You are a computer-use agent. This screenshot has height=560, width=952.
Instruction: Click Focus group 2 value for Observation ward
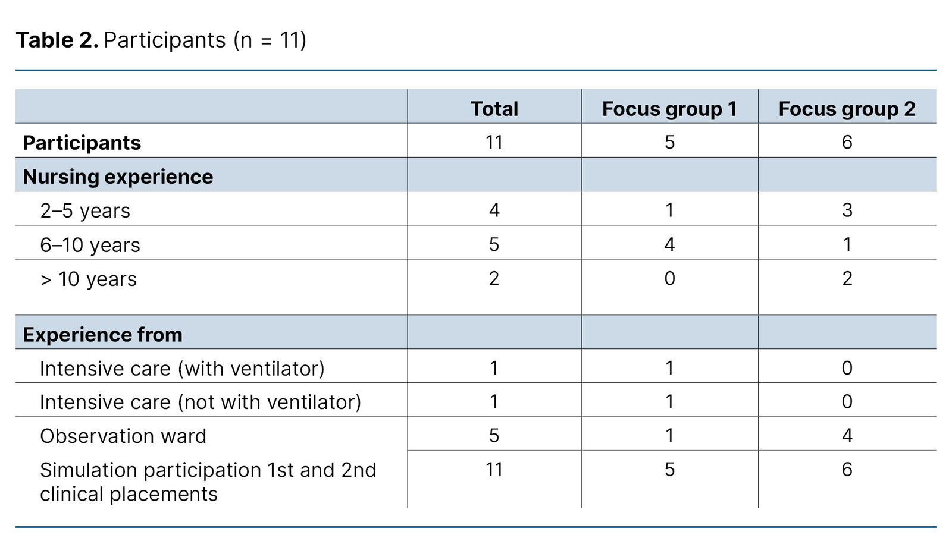click(847, 436)
